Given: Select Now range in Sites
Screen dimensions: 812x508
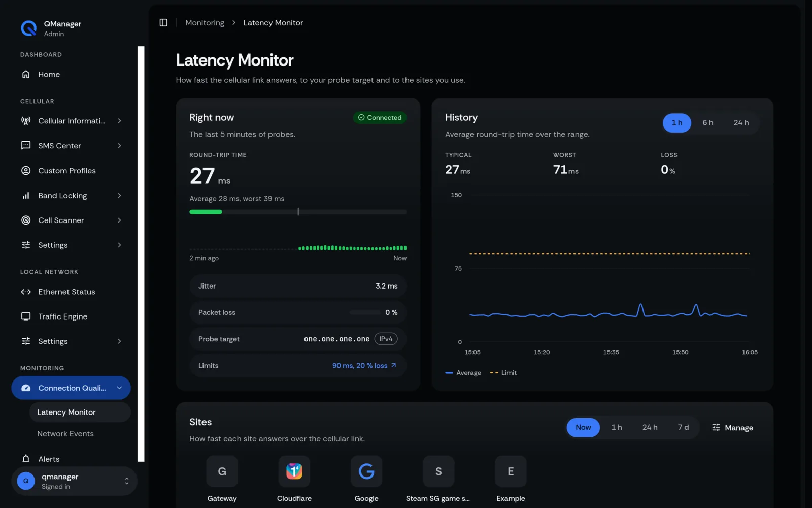Looking at the screenshot, I should (x=583, y=427).
